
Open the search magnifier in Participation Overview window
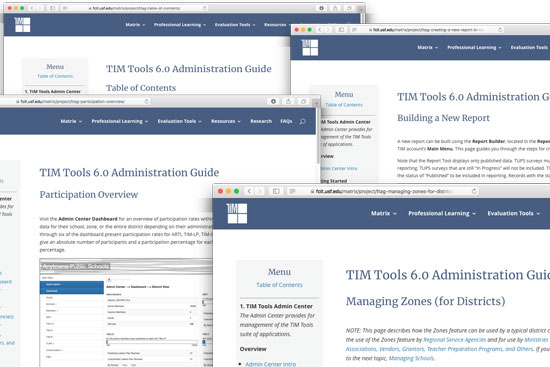pyautogui.click(x=302, y=121)
